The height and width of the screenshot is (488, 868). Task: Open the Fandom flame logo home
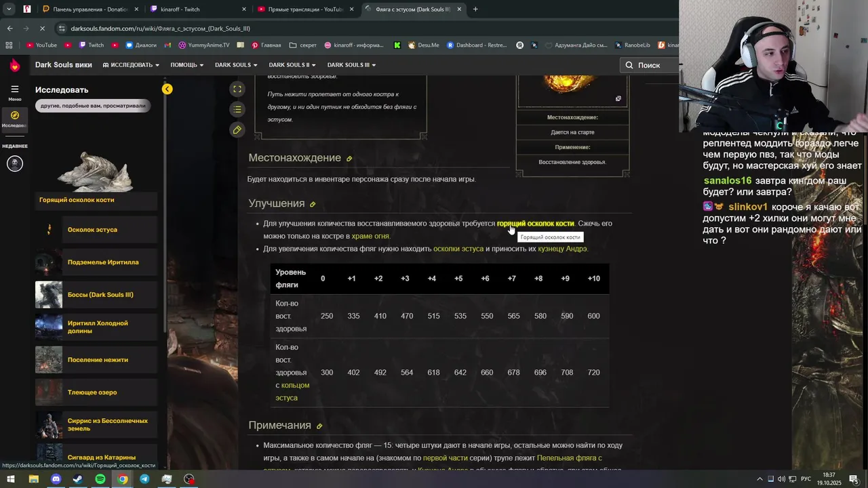[15, 65]
